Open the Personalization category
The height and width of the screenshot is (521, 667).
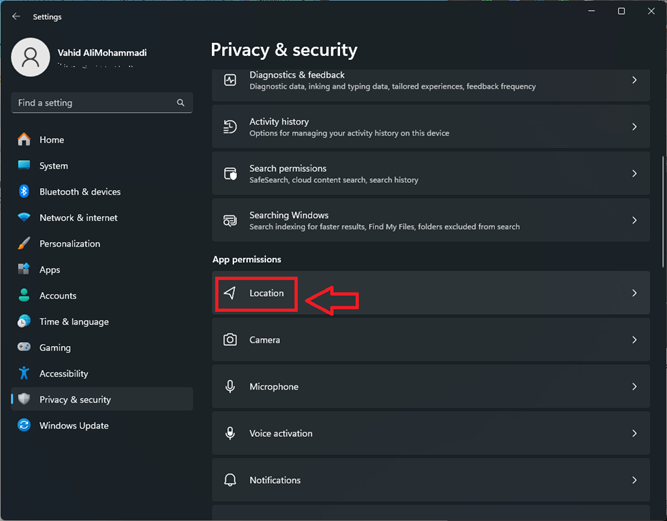pos(102,243)
